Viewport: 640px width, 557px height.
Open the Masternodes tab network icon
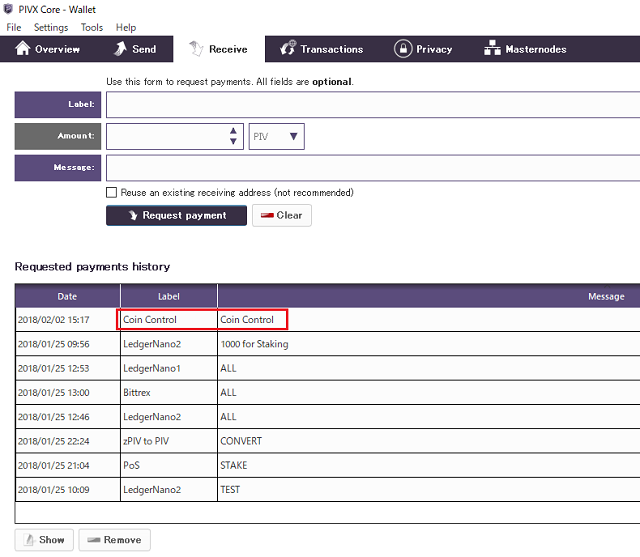coord(492,49)
